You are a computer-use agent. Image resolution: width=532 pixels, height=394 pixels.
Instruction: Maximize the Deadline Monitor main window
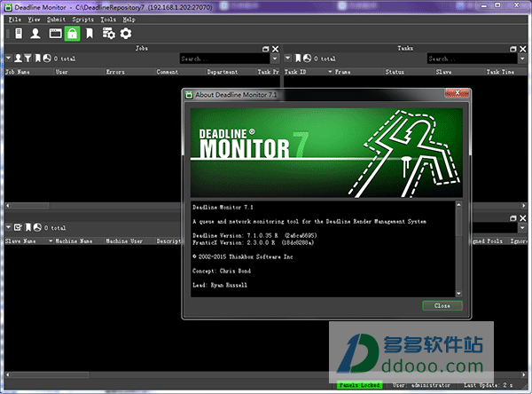(x=497, y=4)
